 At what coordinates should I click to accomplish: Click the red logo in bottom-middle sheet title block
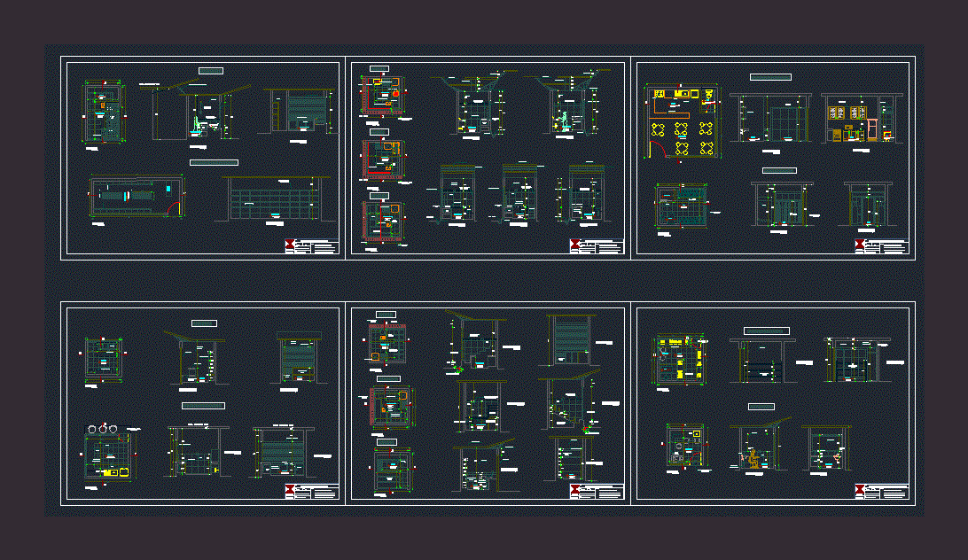click(575, 490)
